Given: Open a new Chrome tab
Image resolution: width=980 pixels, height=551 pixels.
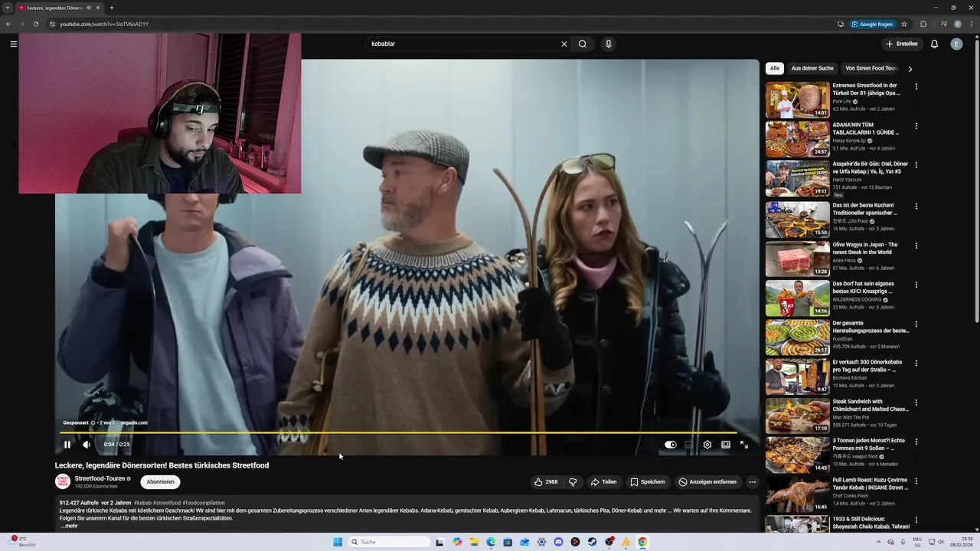Looking at the screenshot, I should (x=112, y=8).
